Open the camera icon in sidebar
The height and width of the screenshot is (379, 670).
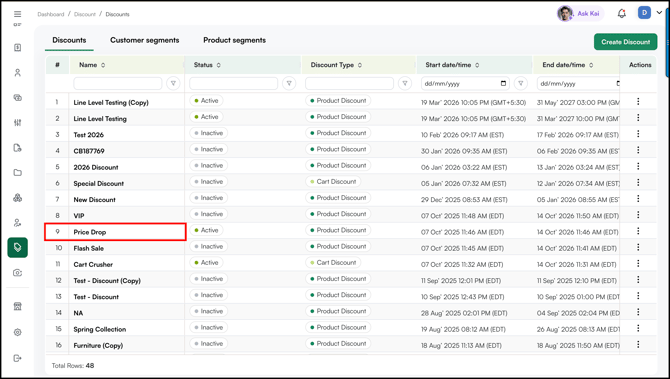coord(18,273)
